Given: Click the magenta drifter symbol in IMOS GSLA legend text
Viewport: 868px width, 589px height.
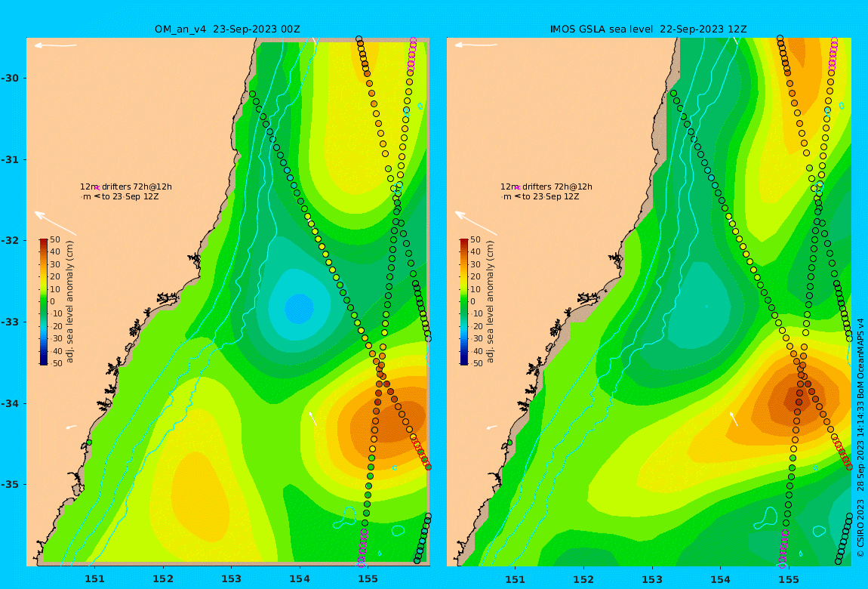Looking at the screenshot, I should click(x=518, y=188).
